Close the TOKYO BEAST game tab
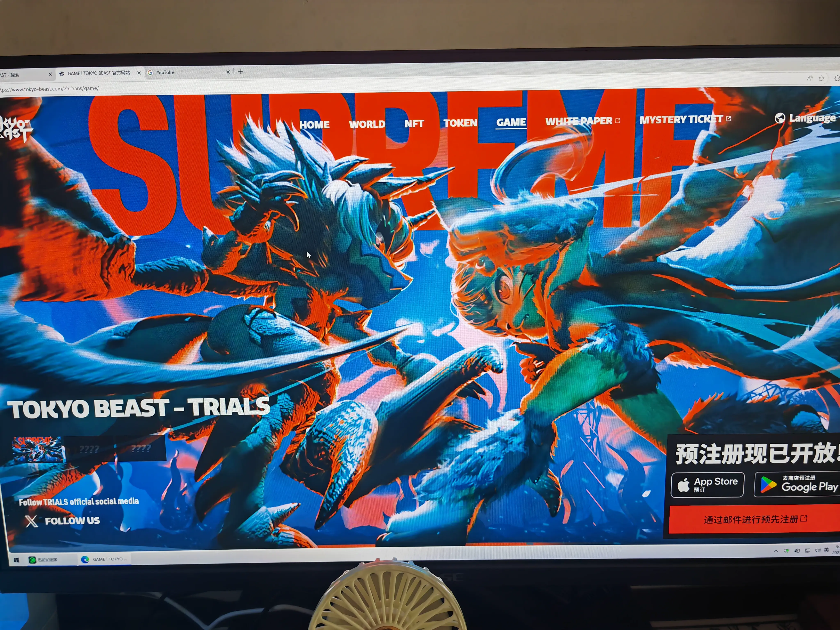 click(139, 73)
